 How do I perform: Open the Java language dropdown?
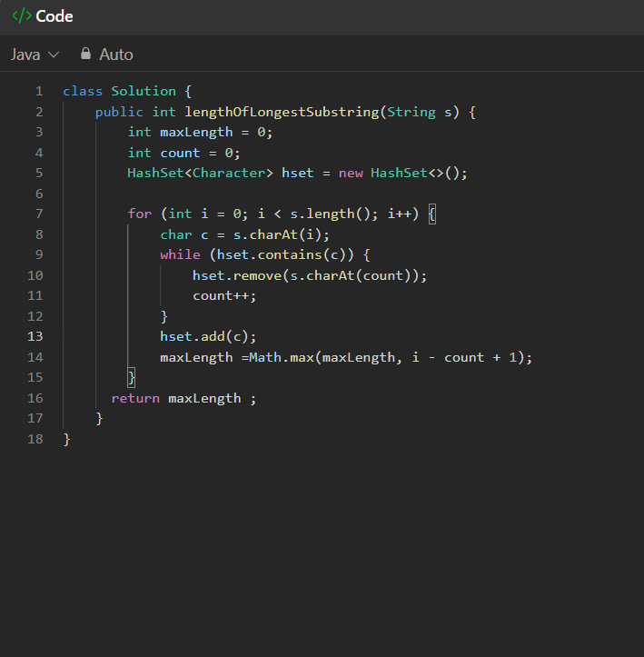coord(35,55)
